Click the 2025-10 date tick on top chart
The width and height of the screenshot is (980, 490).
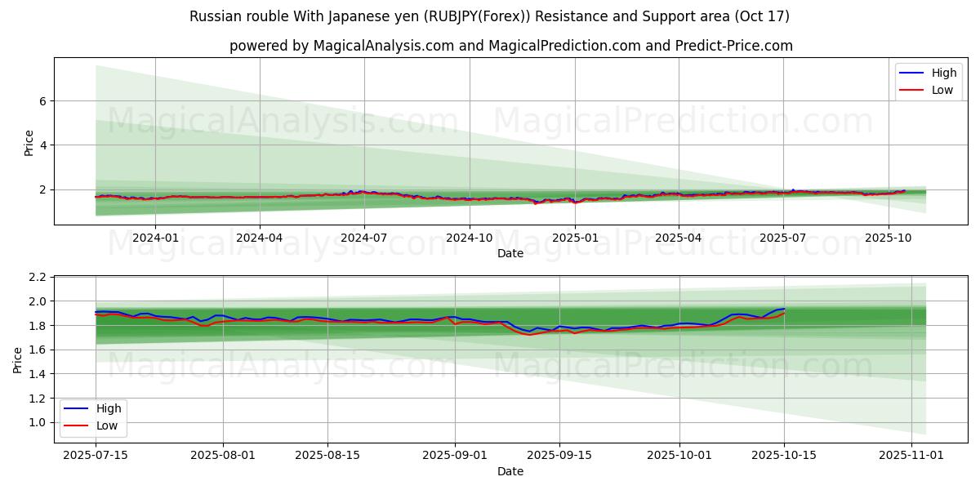(889, 238)
